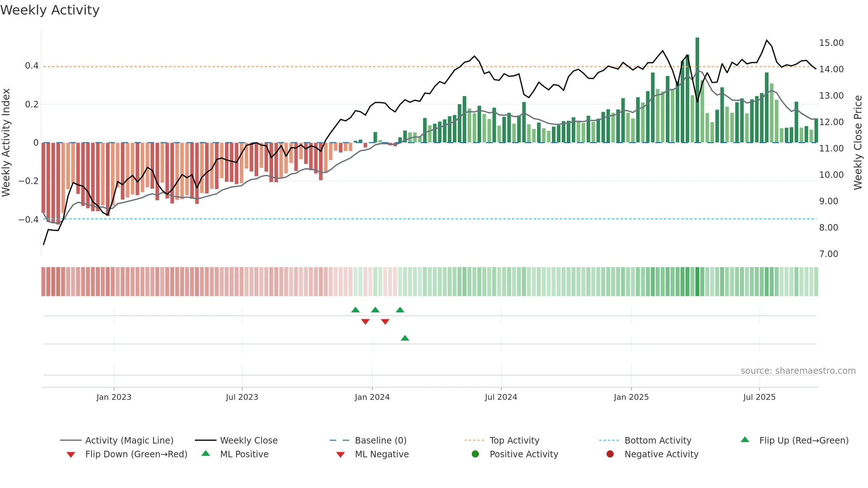
Task: Click the Jul 2025 x-axis label
Action: [759, 397]
